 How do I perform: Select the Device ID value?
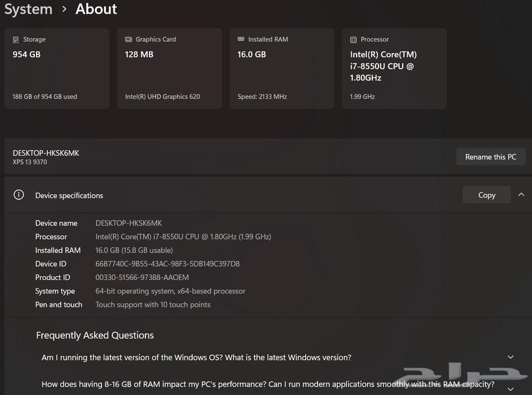167,264
